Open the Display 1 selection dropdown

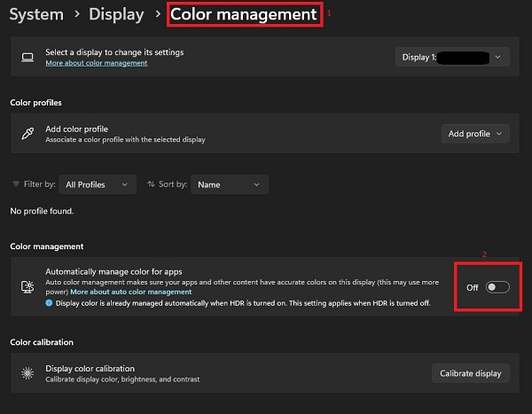(x=452, y=57)
